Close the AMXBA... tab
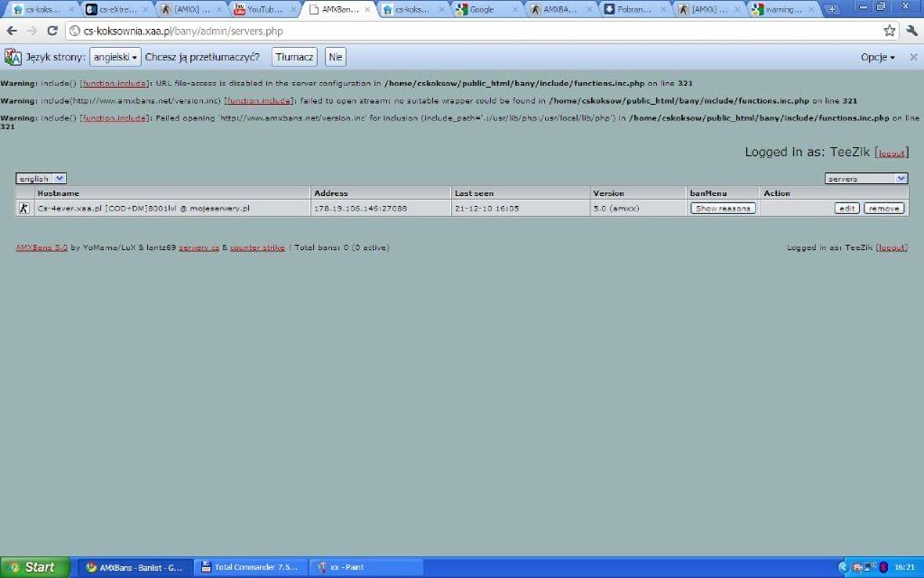The height and width of the screenshot is (578, 924). [x=588, y=9]
